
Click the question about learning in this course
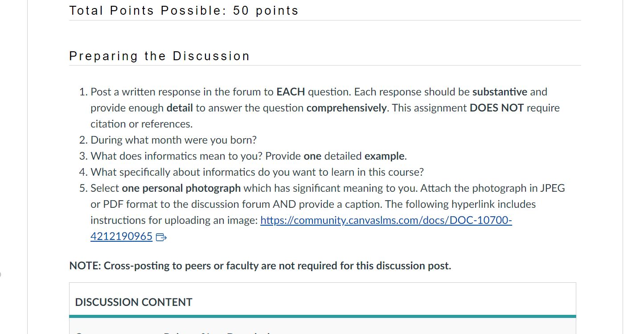coord(257,172)
